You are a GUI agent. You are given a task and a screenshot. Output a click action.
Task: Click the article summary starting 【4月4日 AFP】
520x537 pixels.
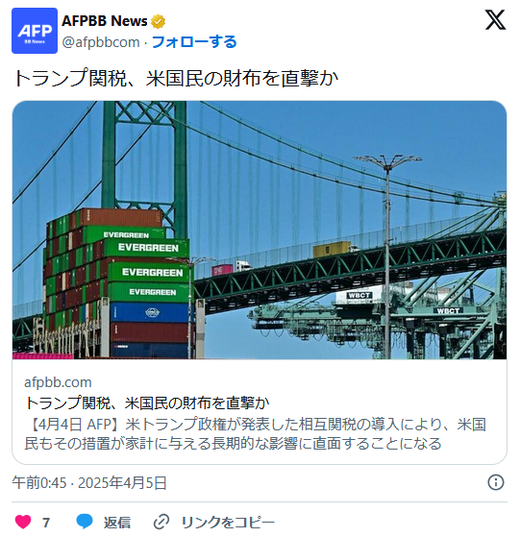coord(255,434)
